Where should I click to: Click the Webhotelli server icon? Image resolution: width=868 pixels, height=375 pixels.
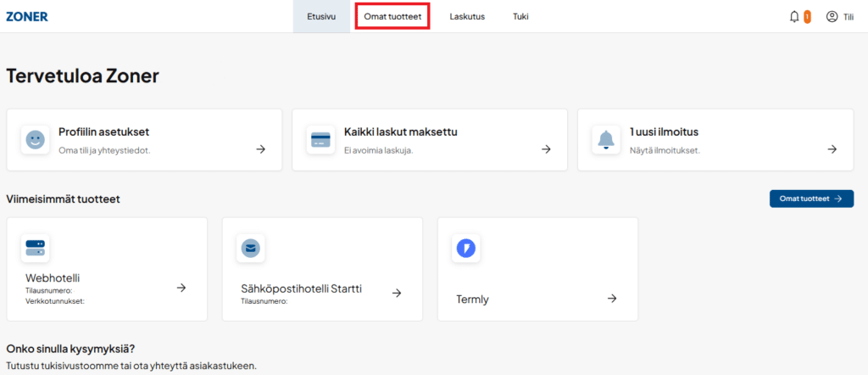(35, 248)
